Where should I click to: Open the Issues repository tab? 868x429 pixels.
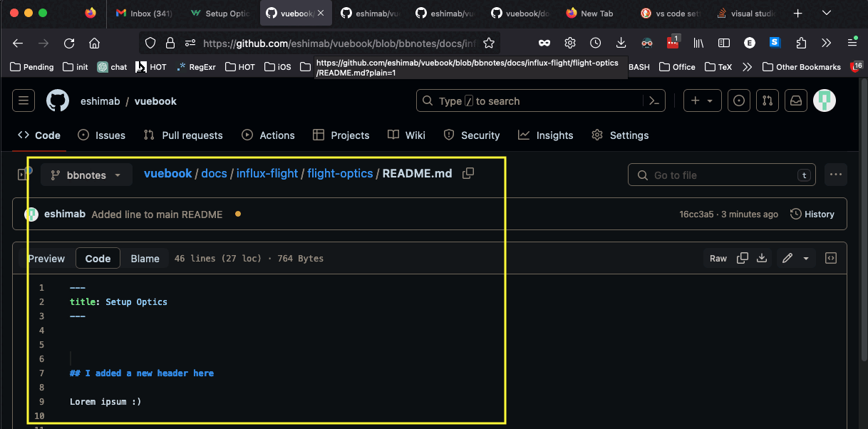(101, 135)
